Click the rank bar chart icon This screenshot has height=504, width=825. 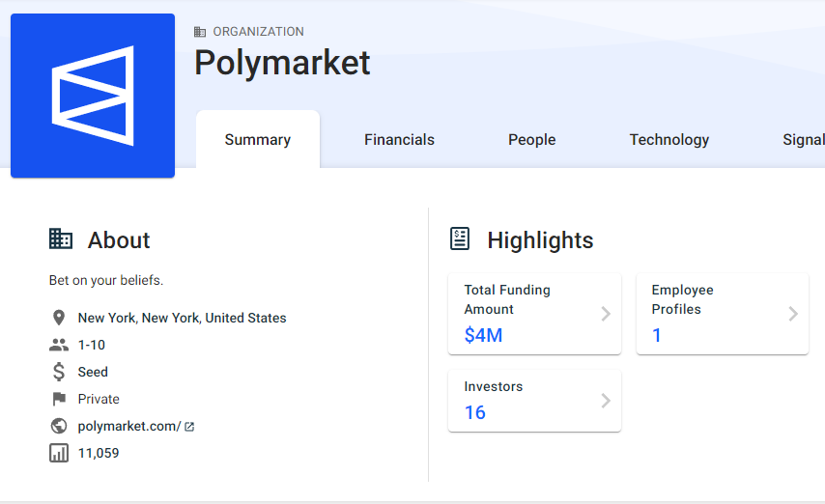[x=59, y=453]
